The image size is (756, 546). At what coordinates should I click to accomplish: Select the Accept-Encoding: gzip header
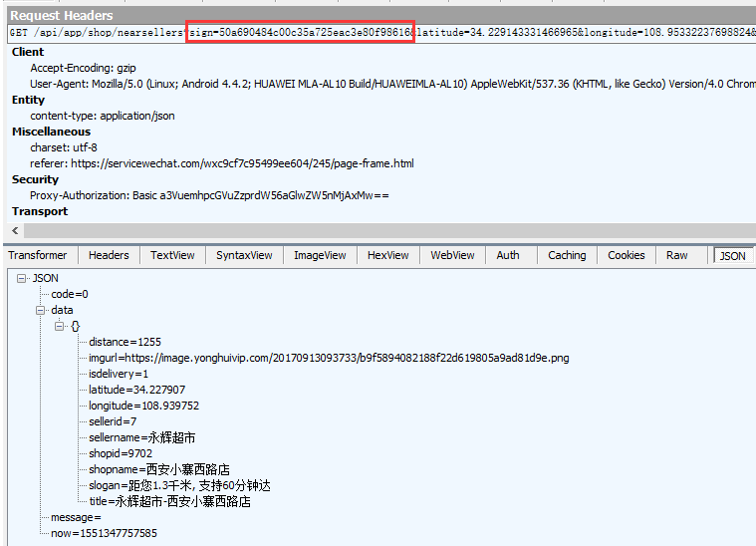(83, 68)
